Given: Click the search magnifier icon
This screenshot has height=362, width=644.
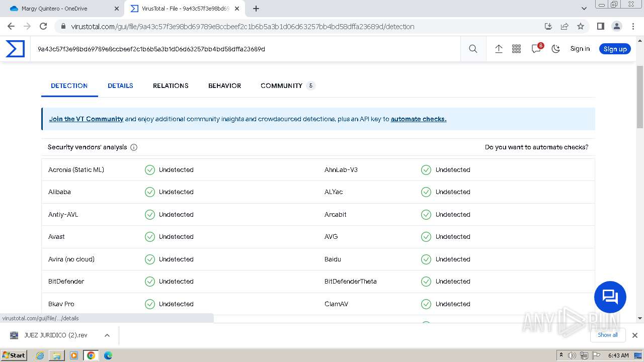Looking at the screenshot, I should tap(473, 49).
